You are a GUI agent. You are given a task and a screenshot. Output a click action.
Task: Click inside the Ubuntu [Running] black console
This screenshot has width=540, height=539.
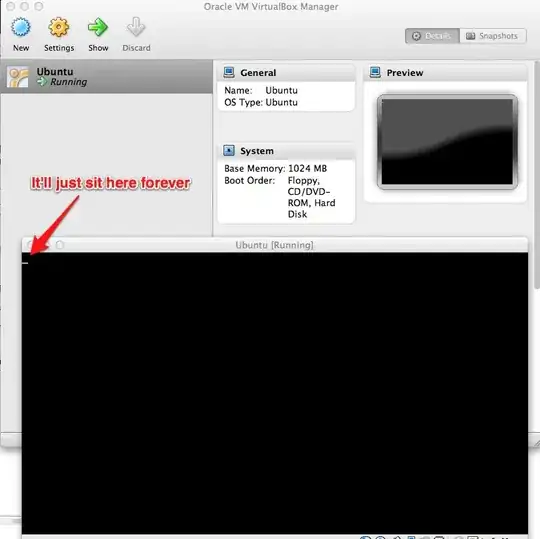click(275, 393)
